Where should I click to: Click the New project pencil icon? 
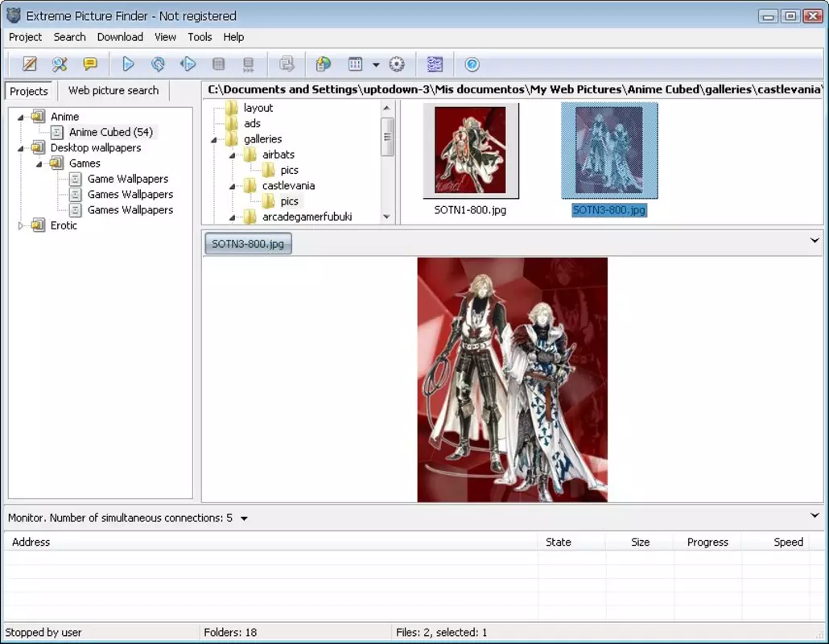[30, 64]
